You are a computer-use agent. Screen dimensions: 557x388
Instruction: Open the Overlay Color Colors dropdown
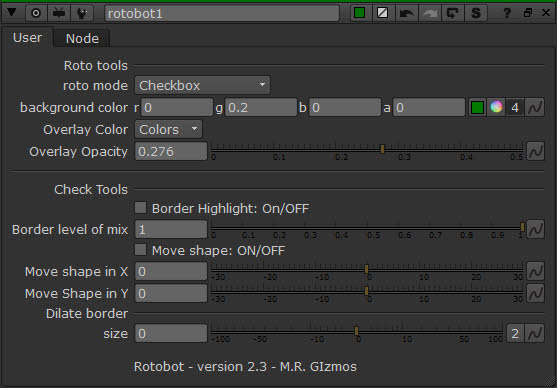pos(168,129)
